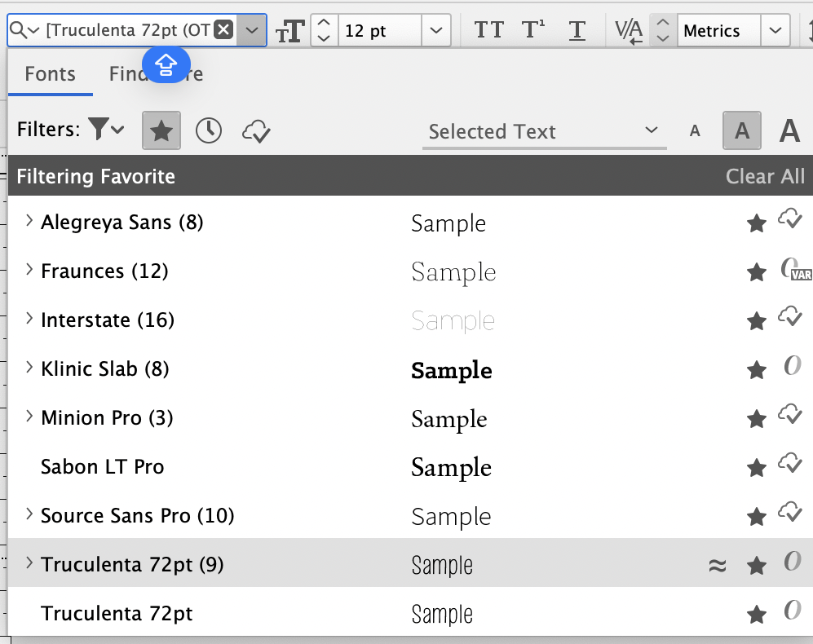
Task: Expand the Klinic Slab family
Action: tap(29, 367)
